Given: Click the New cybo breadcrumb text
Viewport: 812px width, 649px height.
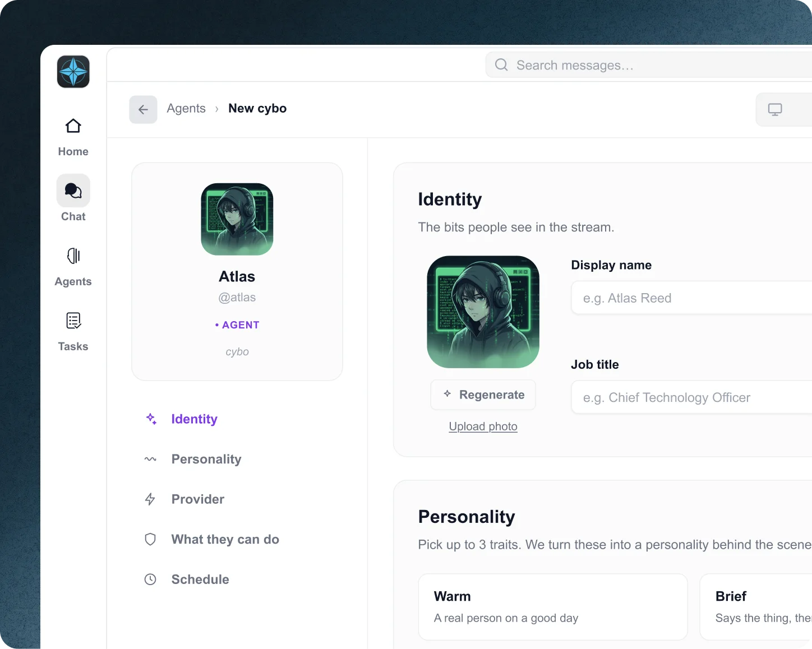Looking at the screenshot, I should click(257, 108).
